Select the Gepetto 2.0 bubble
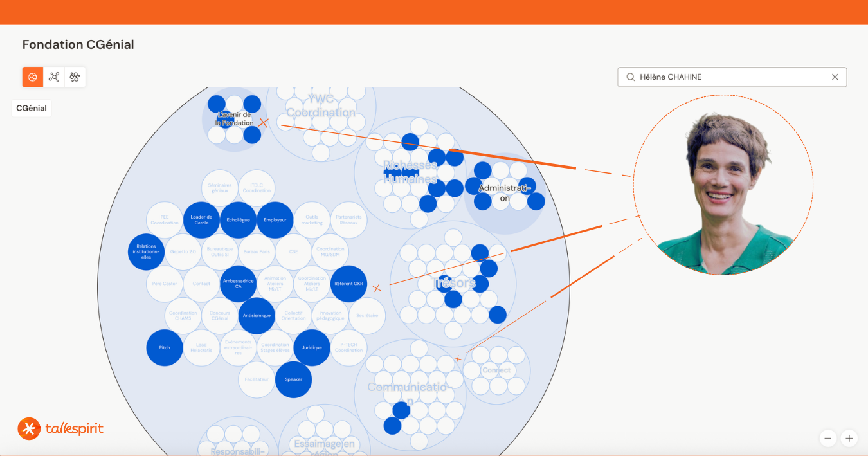 pos(183,251)
